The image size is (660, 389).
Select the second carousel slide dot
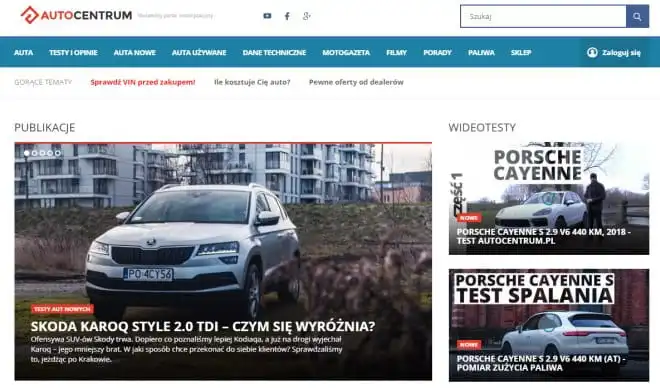tap(35, 153)
